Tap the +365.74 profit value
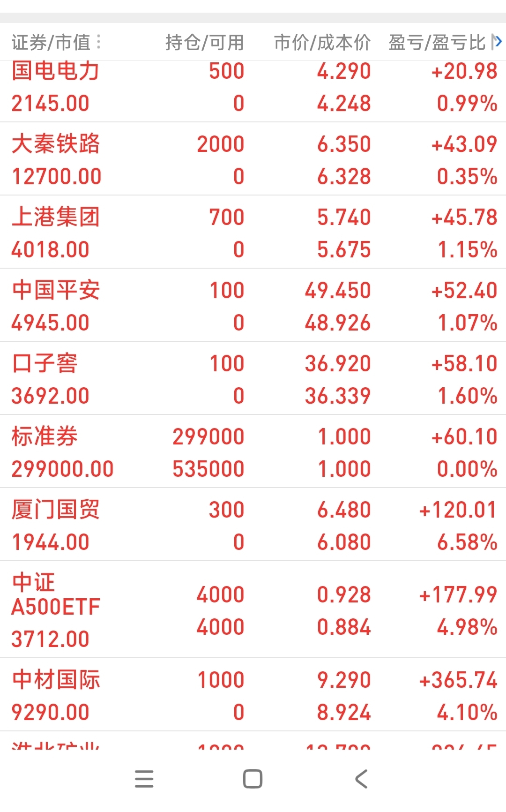Image resolution: width=506 pixels, height=812 pixels. coord(458,680)
